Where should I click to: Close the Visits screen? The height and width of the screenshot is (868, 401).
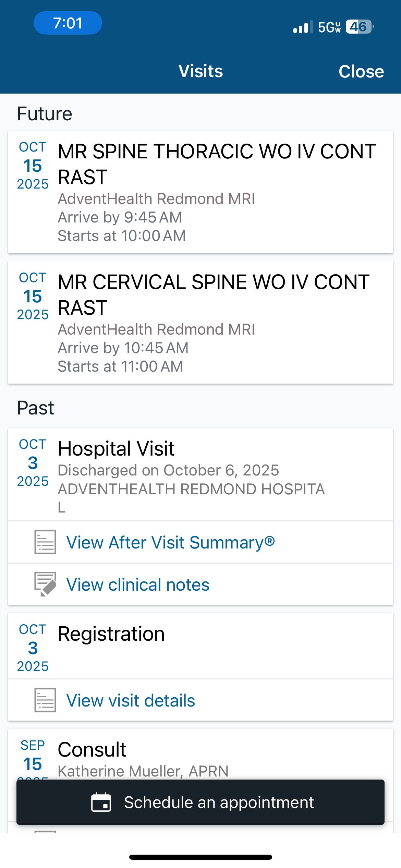coord(361,71)
